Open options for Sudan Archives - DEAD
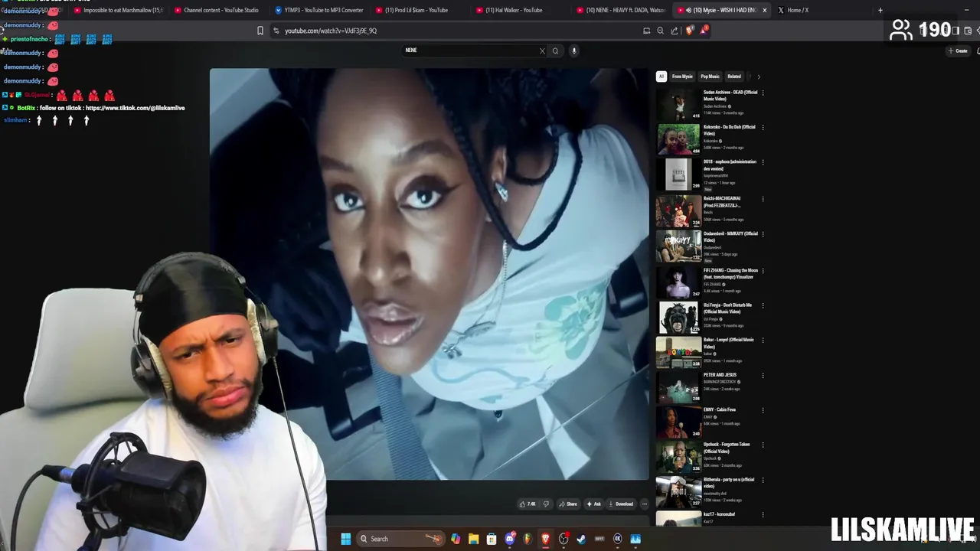The height and width of the screenshot is (551, 980). (763, 93)
